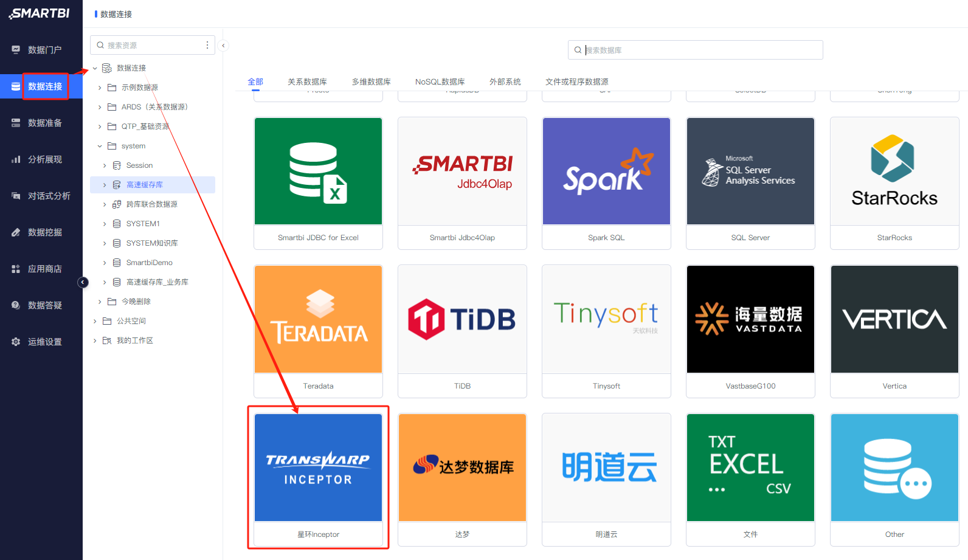The height and width of the screenshot is (560, 968).
Task: Go to 分析展现 in sidebar
Action: [41, 159]
